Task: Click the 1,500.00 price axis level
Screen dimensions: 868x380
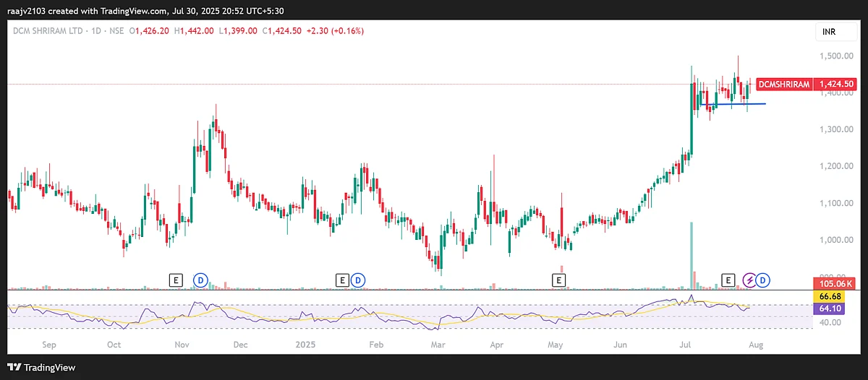Action: coord(835,56)
